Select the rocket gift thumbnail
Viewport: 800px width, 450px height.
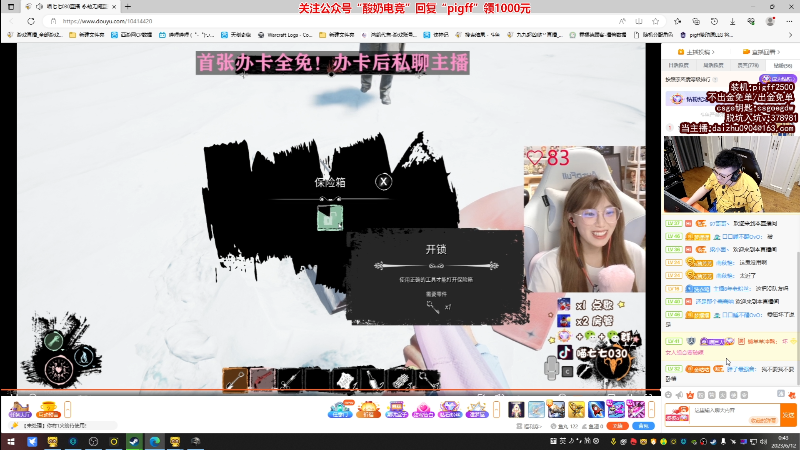point(596,409)
